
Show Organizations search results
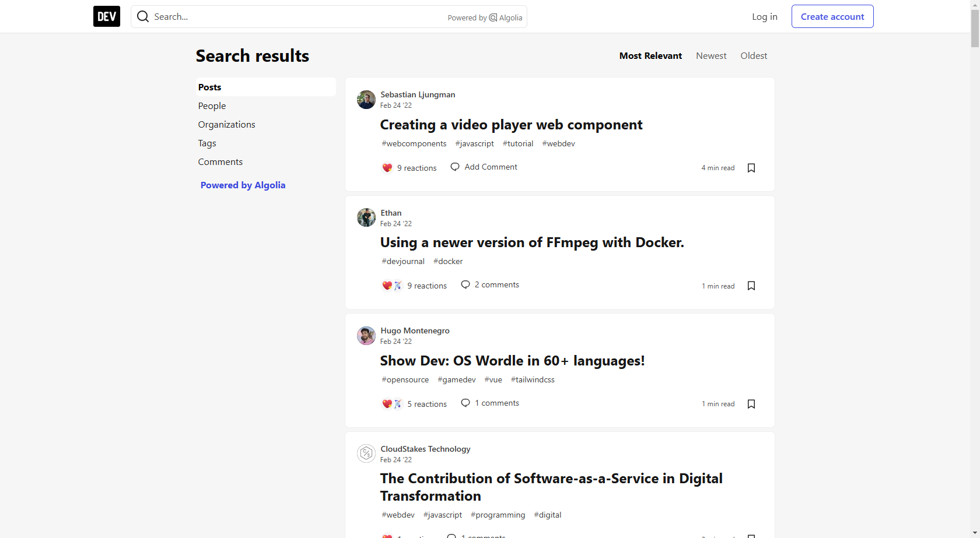coord(226,125)
